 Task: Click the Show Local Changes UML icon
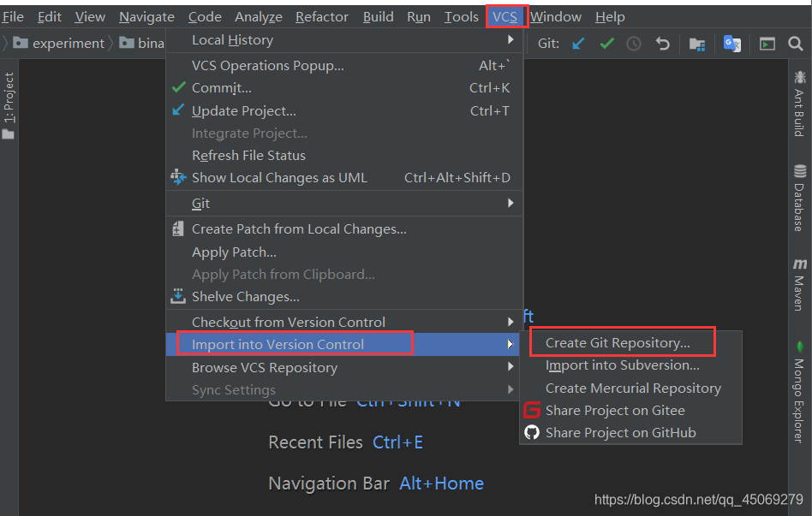[x=178, y=177]
